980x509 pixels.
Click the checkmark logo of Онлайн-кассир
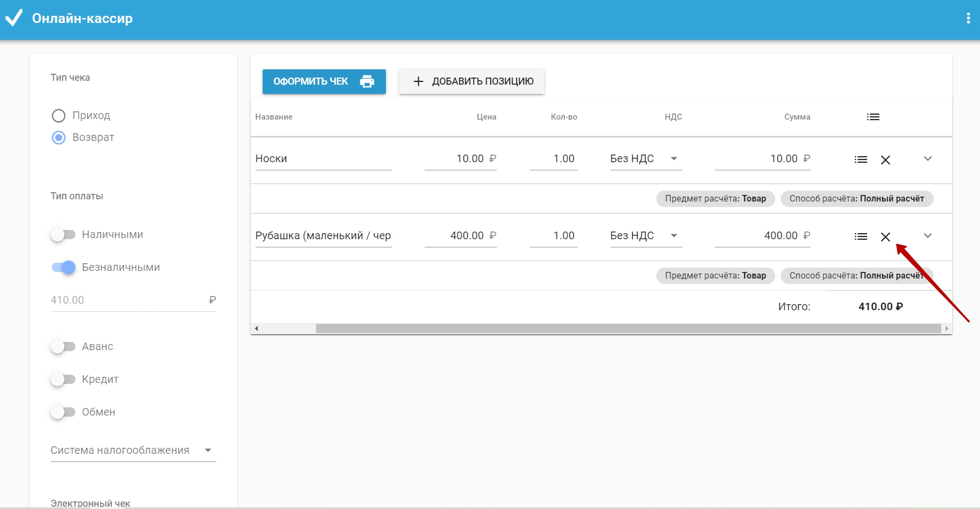(14, 18)
